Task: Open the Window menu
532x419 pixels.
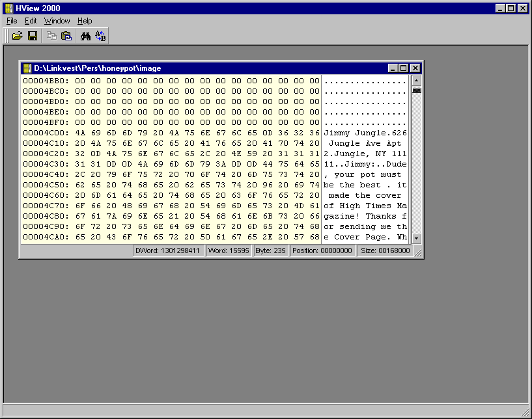Action: [x=57, y=21]
